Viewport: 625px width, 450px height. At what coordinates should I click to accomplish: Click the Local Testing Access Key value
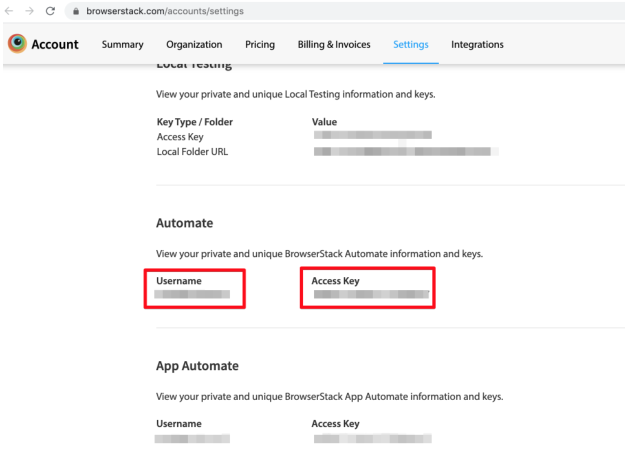click(x=373, y=135)
